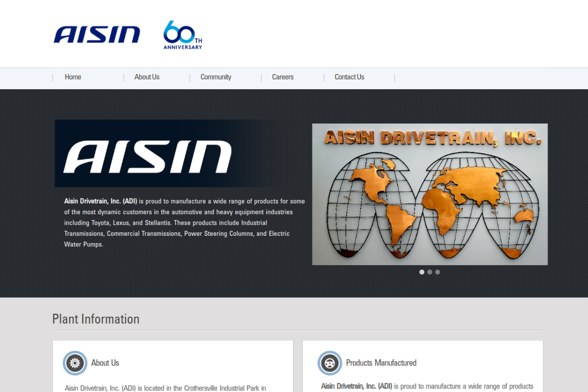The image size is (588, 392).
Task: Select Careers in the navigation bar
Action: click(283, 77)
